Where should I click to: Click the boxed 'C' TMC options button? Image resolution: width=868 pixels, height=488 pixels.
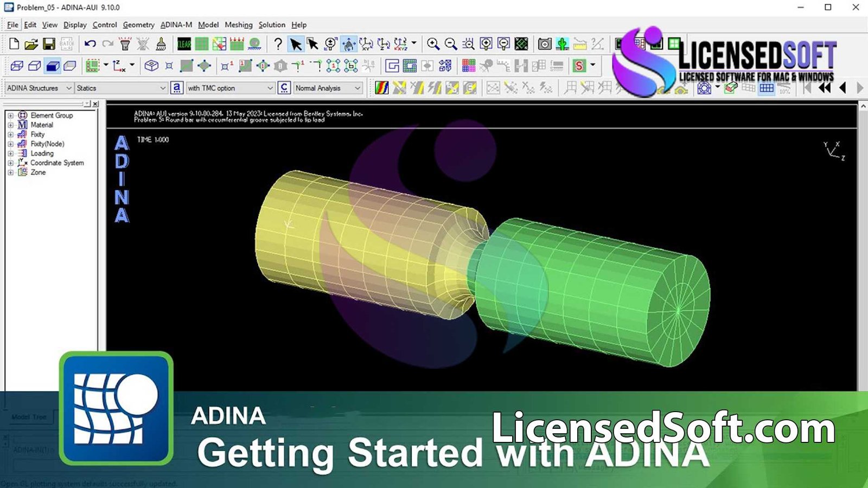(284, 87)
